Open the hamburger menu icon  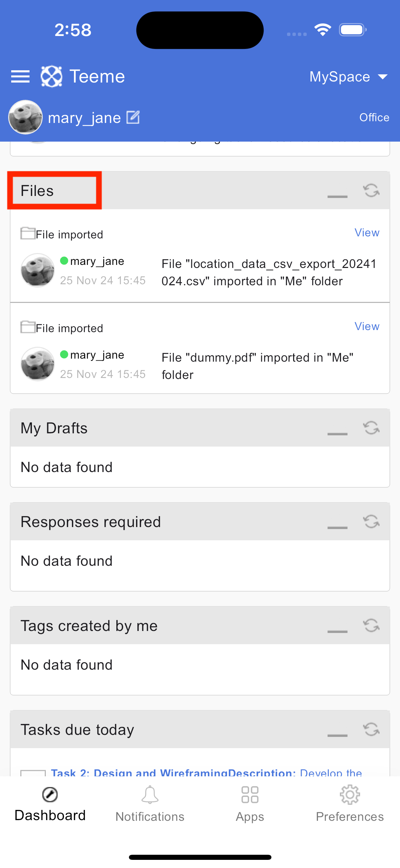click(20, 76)
